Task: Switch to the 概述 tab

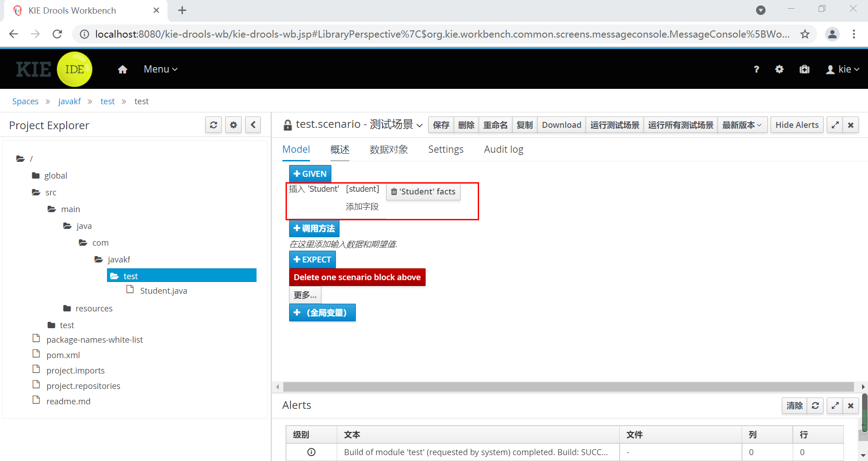Action: [x=340, y=150]
